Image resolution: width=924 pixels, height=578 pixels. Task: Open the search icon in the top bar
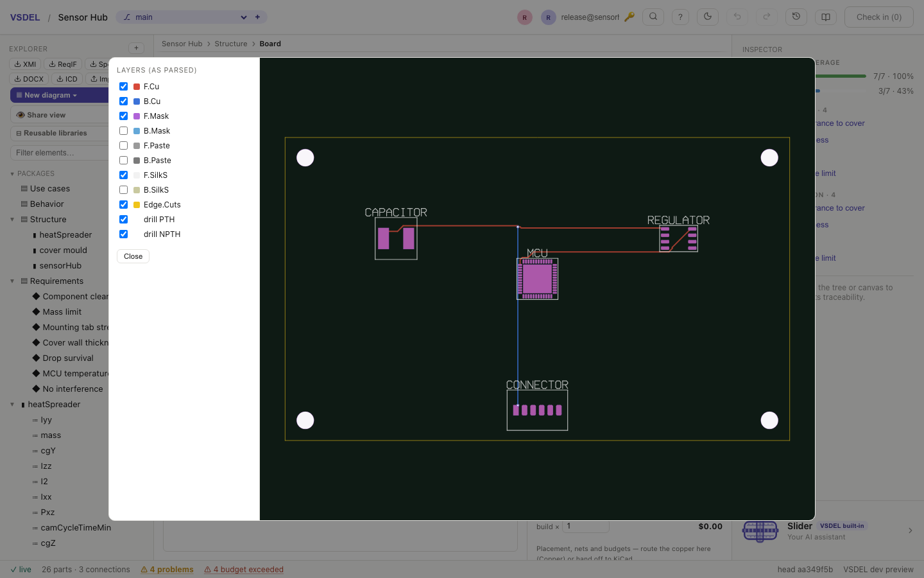click(x=653, y=17)
